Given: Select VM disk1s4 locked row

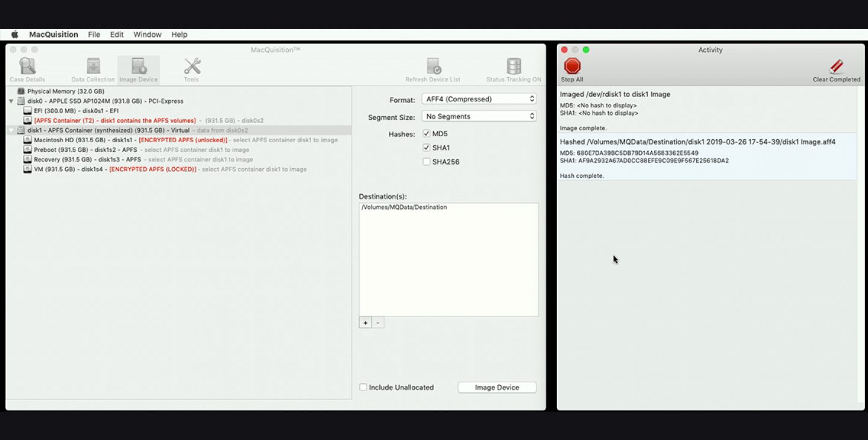Looking at the screenshot, I should coord(178,169).
